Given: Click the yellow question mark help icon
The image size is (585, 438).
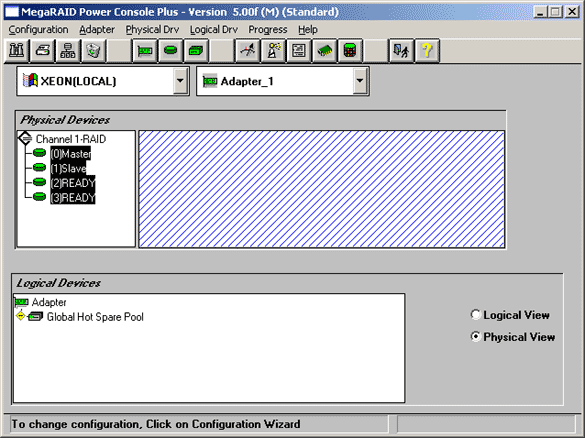Looking at the screenshot, I should [x=427, y=50].
